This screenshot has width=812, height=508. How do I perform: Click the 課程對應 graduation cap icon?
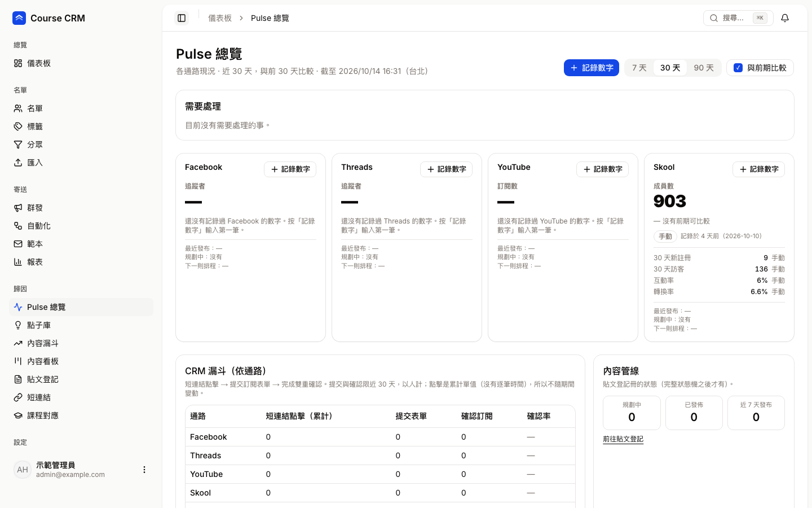coord(18,415)
